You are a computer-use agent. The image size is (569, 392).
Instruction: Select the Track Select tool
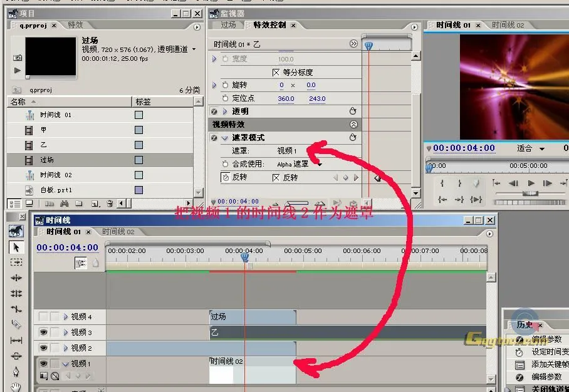pos(16,262)
